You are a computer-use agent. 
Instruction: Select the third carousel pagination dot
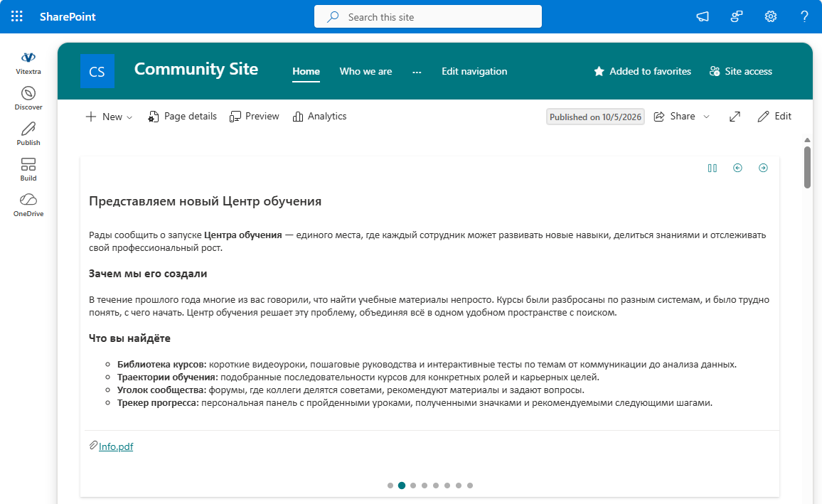point(413,486)
